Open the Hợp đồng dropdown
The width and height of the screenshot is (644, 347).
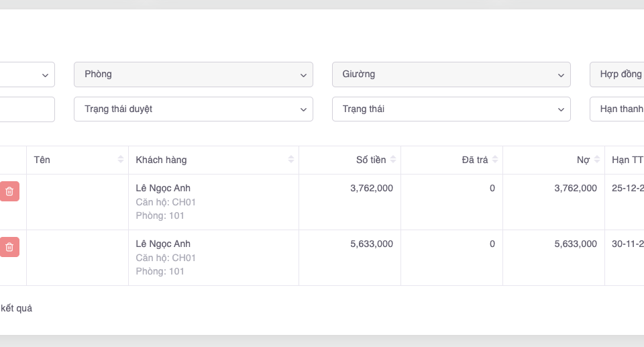pyautogui.click(x=616, y=75)
